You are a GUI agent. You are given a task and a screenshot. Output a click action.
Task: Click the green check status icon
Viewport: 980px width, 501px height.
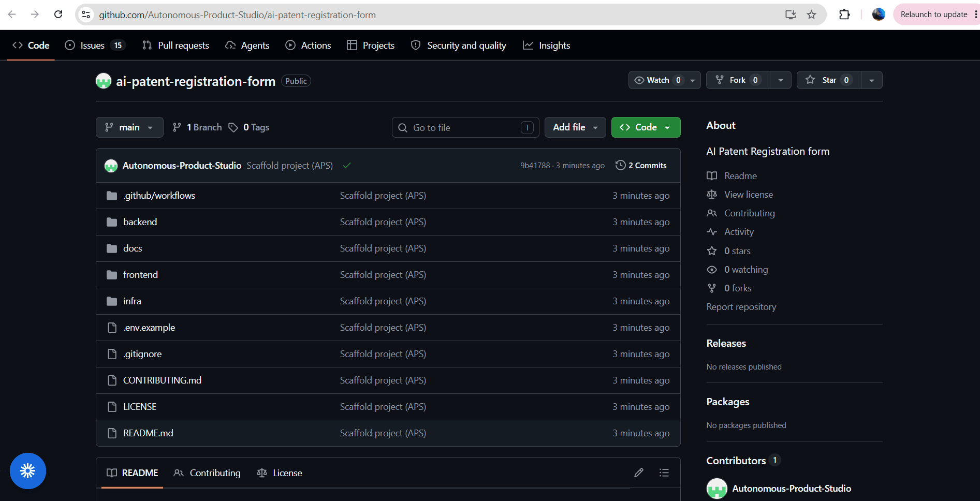pyautogui.click(x=347, y=166)
